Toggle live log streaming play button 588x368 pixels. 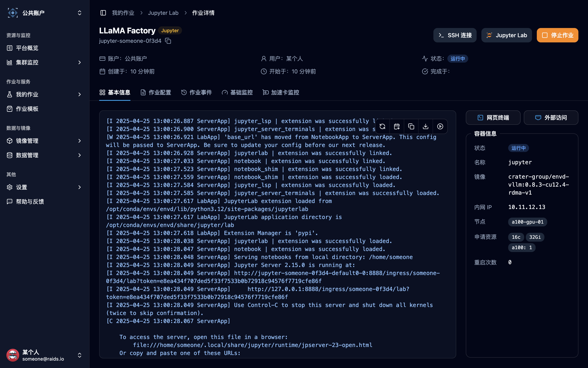440,126
